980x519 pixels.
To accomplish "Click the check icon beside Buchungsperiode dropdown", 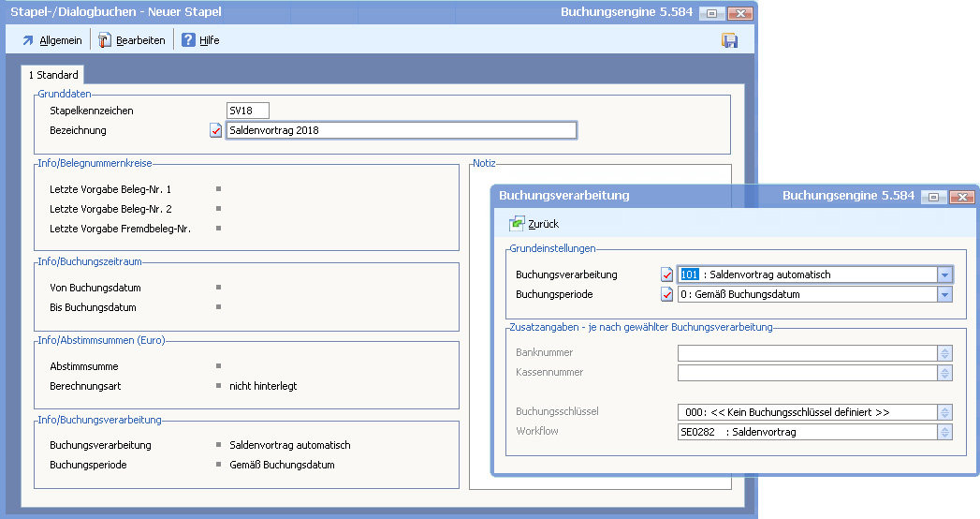I will pos(667,295).
